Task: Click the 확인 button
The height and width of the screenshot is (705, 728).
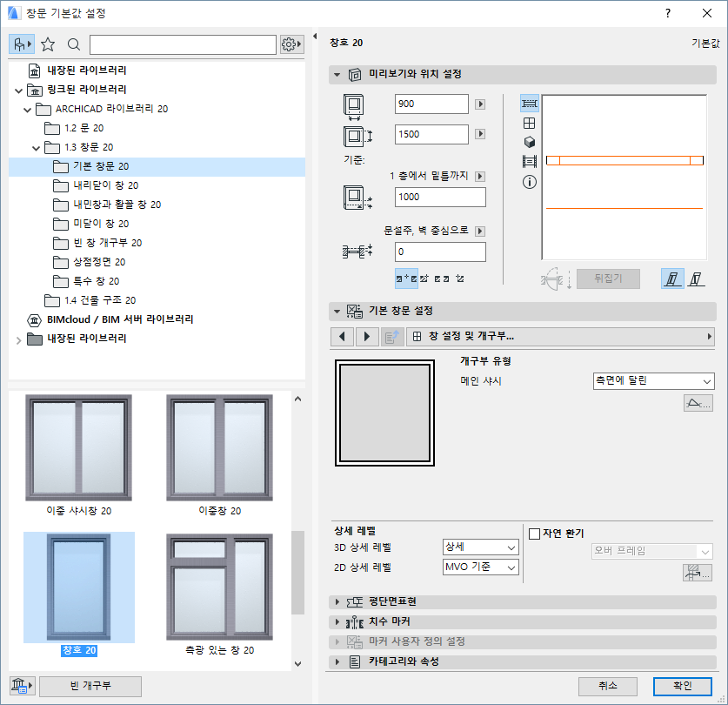Action: click(683, 687)
